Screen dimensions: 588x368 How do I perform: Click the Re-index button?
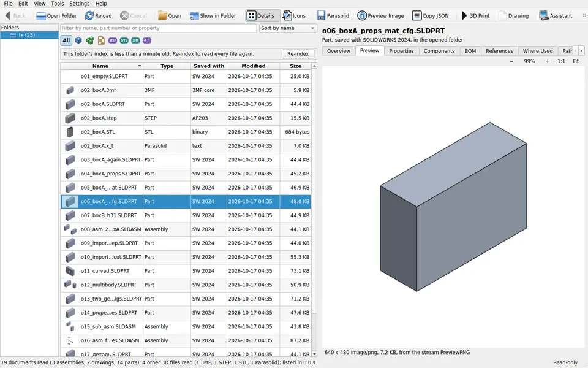[x=298, y=54]
